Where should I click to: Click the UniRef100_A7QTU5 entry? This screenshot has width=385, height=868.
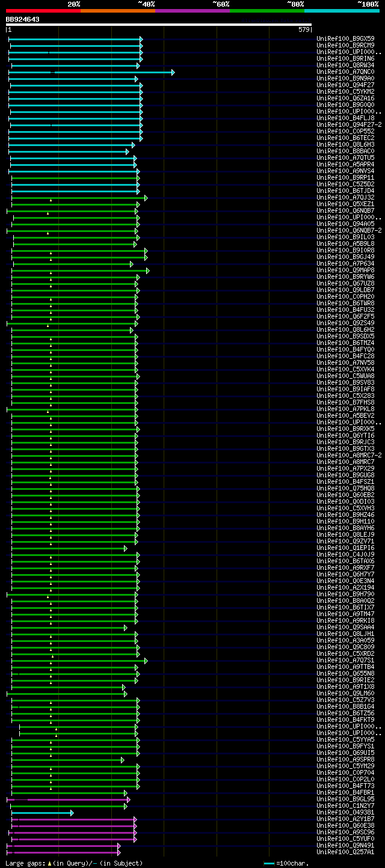346,157
